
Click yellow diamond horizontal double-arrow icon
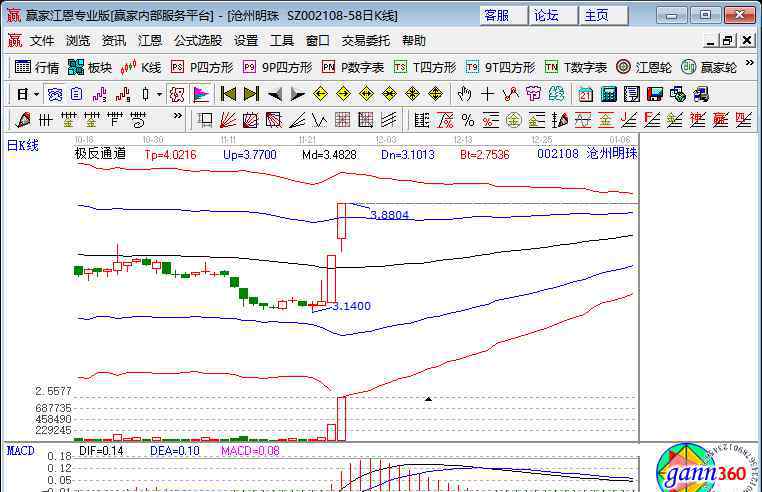(366, 94)
